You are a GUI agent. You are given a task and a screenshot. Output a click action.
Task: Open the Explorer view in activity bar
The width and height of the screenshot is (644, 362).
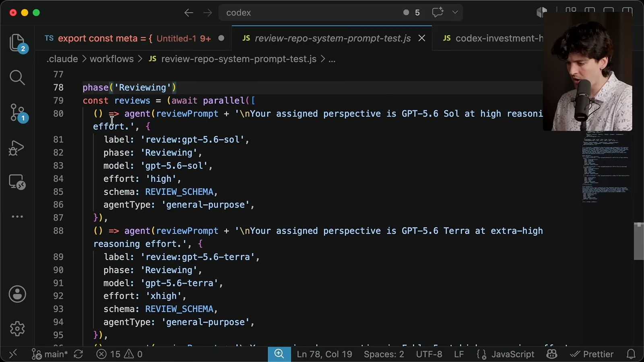click(17, 43)
